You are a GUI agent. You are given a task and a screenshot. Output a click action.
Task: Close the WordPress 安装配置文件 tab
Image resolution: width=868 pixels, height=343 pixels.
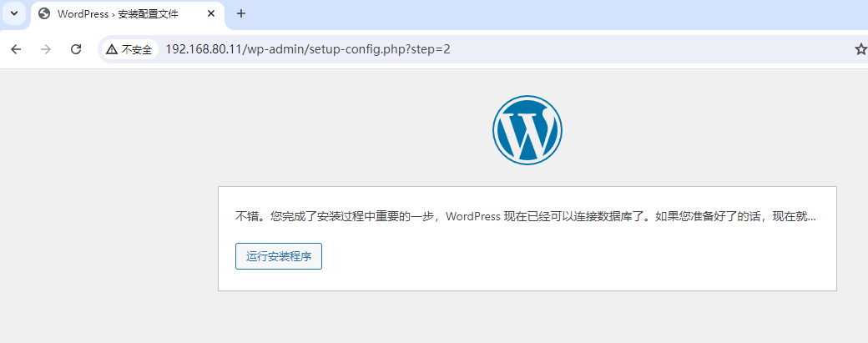click(211, 14)
